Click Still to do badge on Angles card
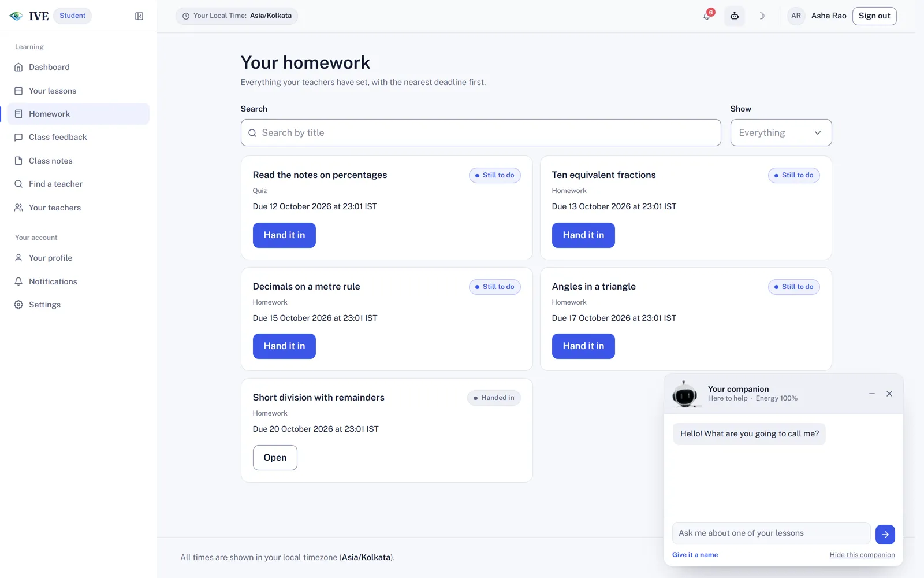 click(x=793, y=287)
